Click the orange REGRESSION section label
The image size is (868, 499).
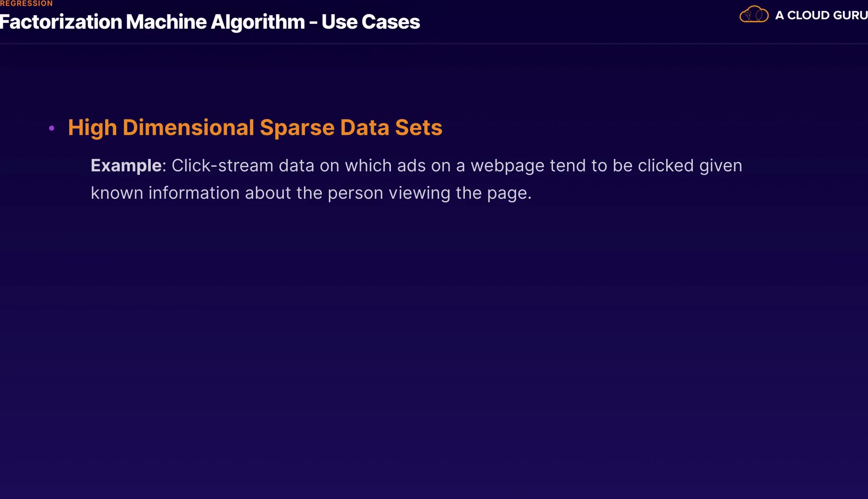point(27,4)
